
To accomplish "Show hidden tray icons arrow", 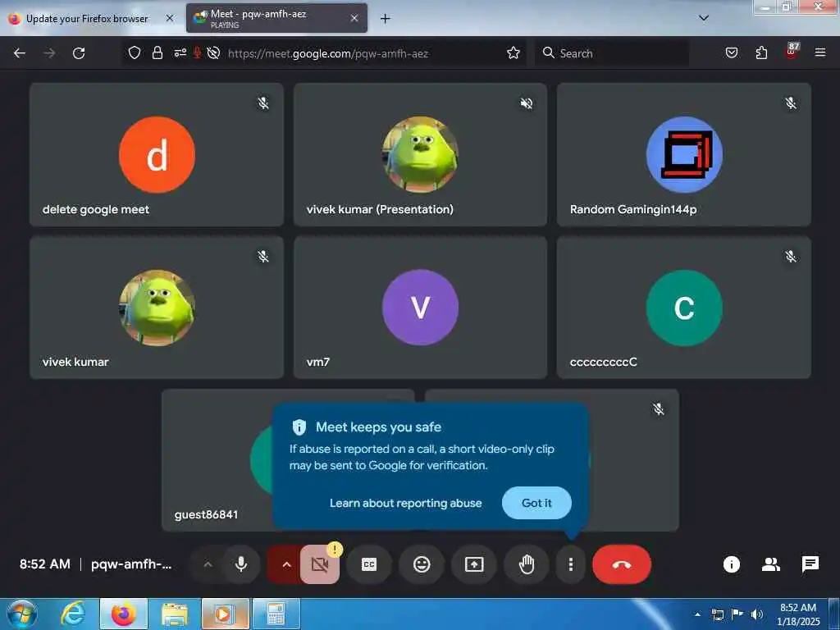I will [x=697, y=614].
